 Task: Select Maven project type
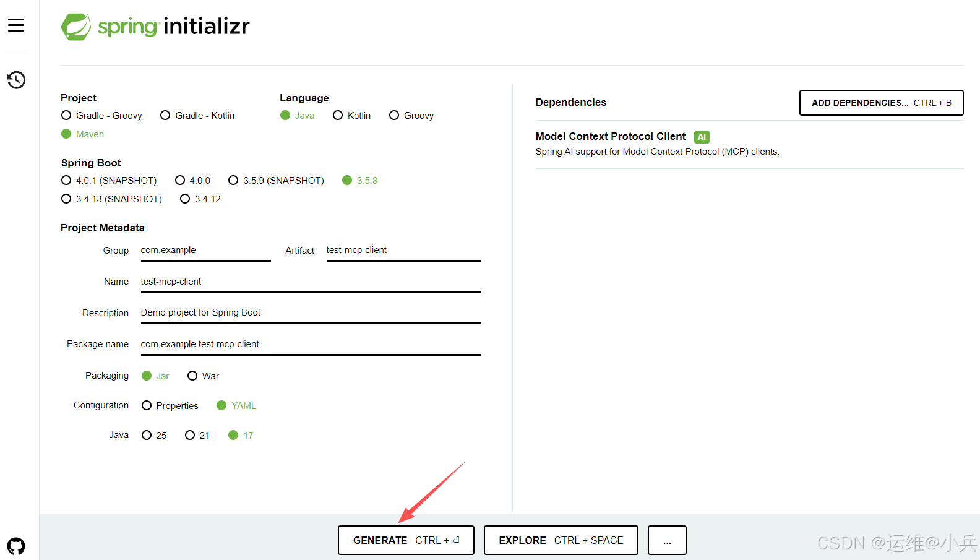[83, 134]
